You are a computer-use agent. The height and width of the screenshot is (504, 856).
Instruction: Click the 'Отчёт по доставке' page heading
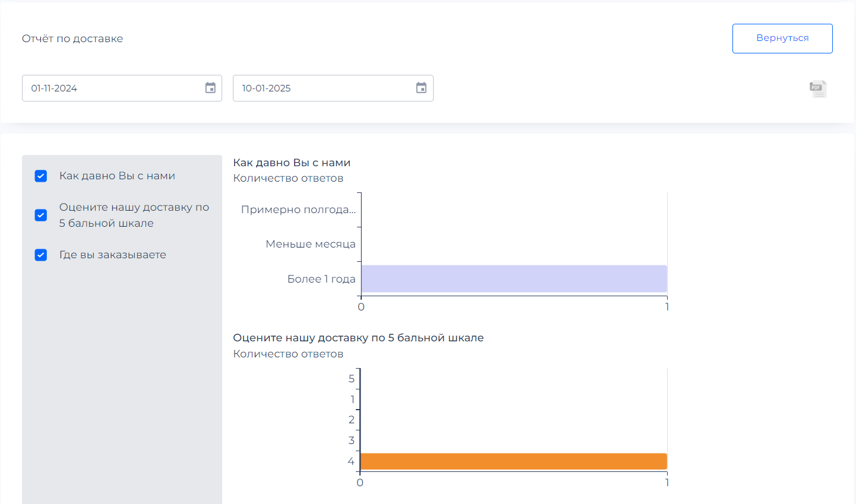click(72, 39)
